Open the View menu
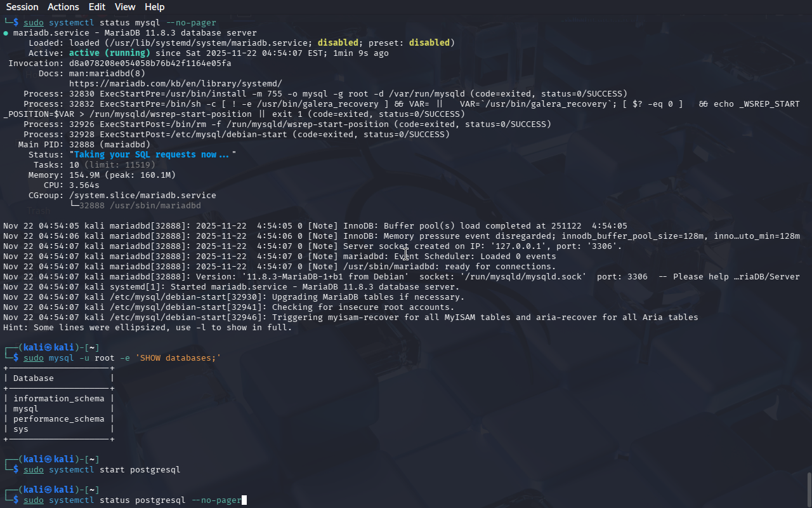This screenshot has width=812, height=508. click(x=125, y=7)
